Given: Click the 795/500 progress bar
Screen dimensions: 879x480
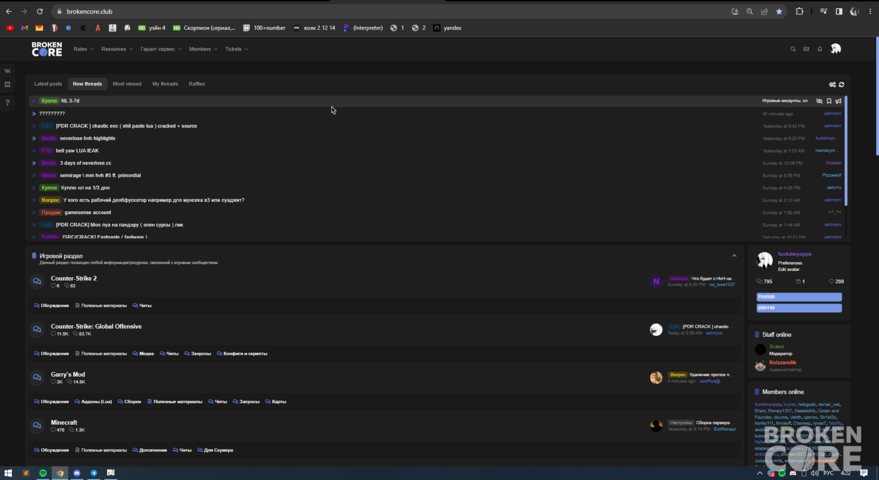Looking at the screenshot, I should tap(799, 297).
